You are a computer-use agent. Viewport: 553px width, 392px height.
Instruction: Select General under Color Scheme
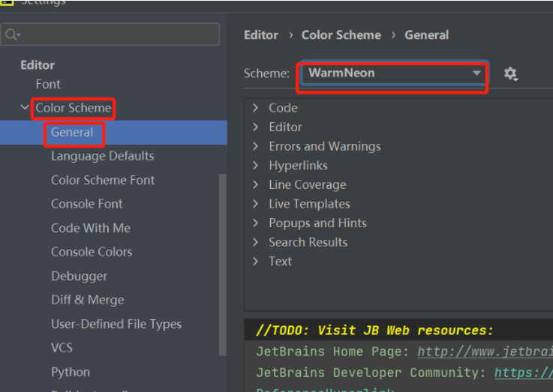(72, 133)
